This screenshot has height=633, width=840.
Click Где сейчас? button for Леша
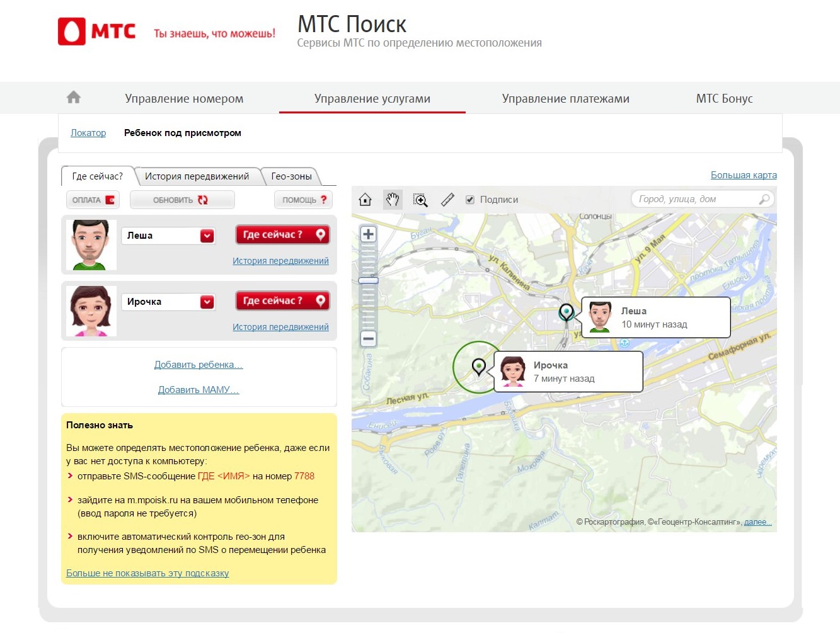coord(283,235)
